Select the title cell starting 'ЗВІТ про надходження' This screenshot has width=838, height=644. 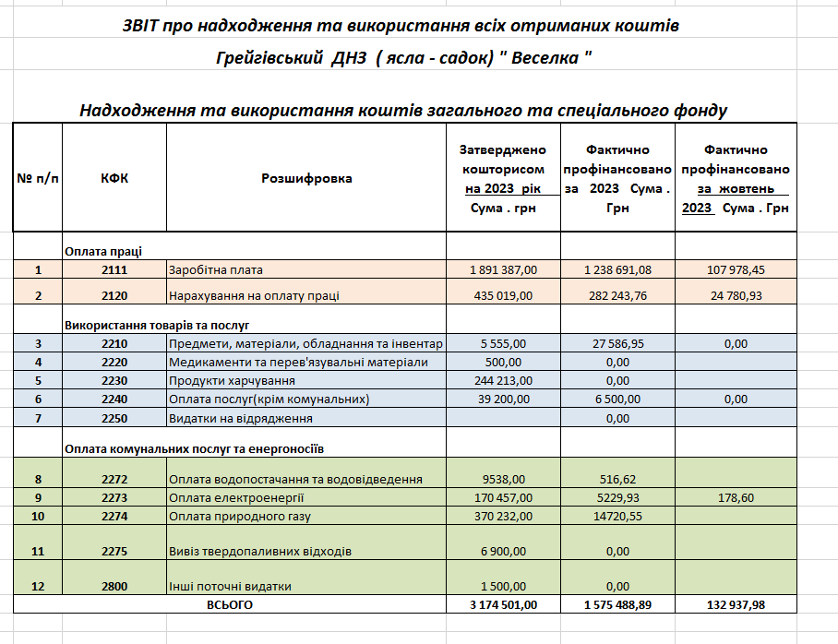[401, 26]
